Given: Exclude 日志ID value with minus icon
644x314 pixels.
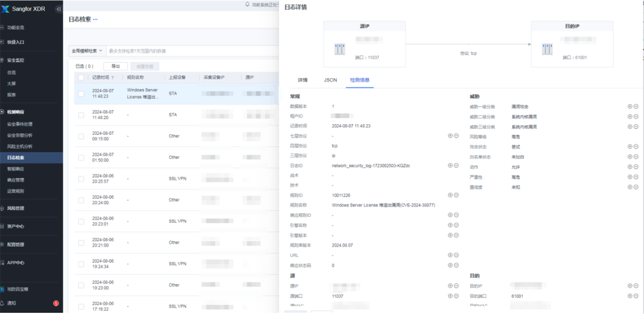Looking at the screenshot, I should tap(456, 165).
